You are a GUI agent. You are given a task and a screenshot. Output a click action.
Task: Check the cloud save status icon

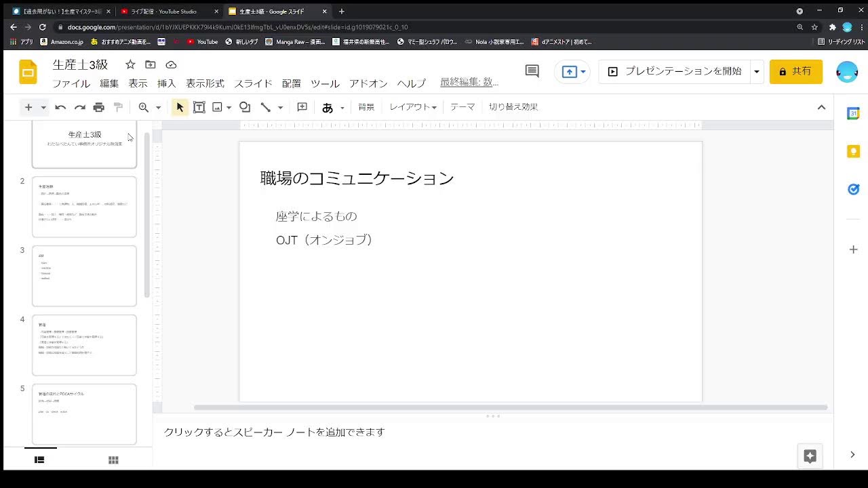[171, 64]
